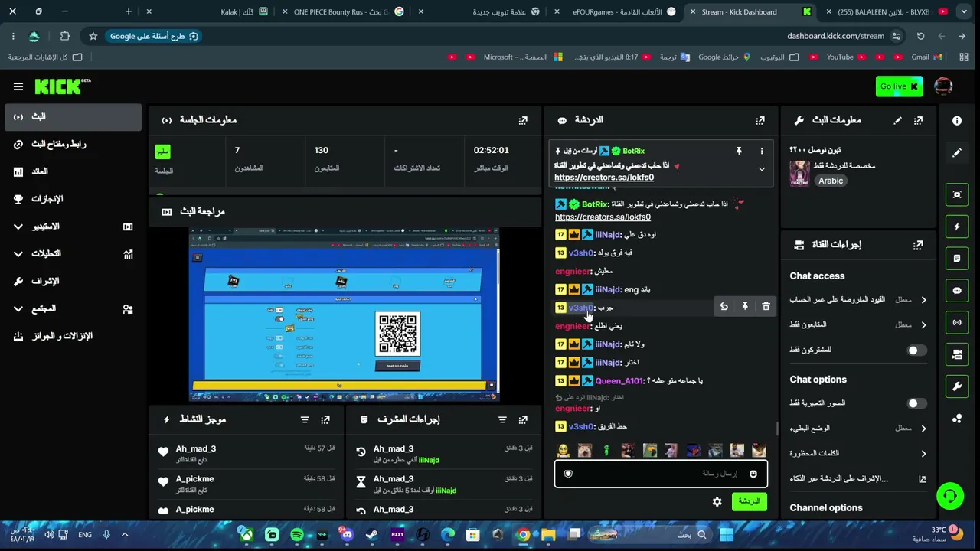Open Steam from the taskbar
Screen dimensions: 980x551
372,535
